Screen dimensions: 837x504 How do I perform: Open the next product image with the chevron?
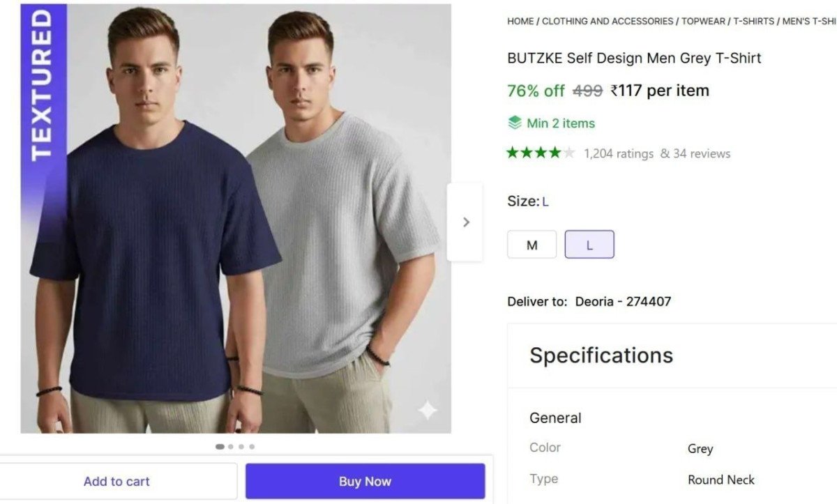(466, 222)
